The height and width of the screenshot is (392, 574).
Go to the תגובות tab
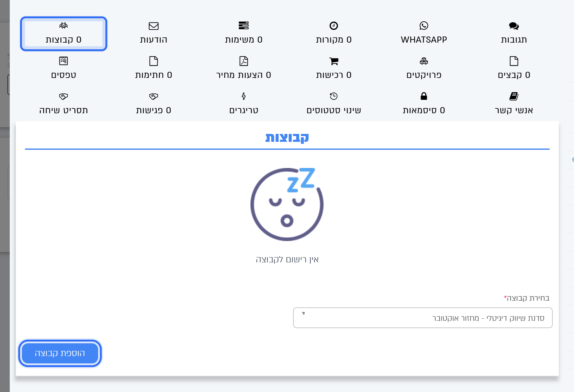coord(514,34)
